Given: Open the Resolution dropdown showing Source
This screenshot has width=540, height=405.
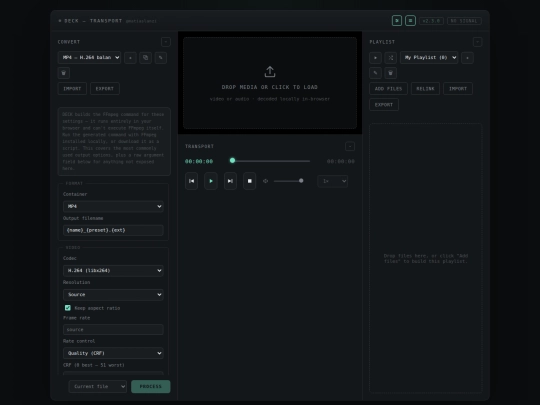Looking at the screenshot, I should 113,294.
